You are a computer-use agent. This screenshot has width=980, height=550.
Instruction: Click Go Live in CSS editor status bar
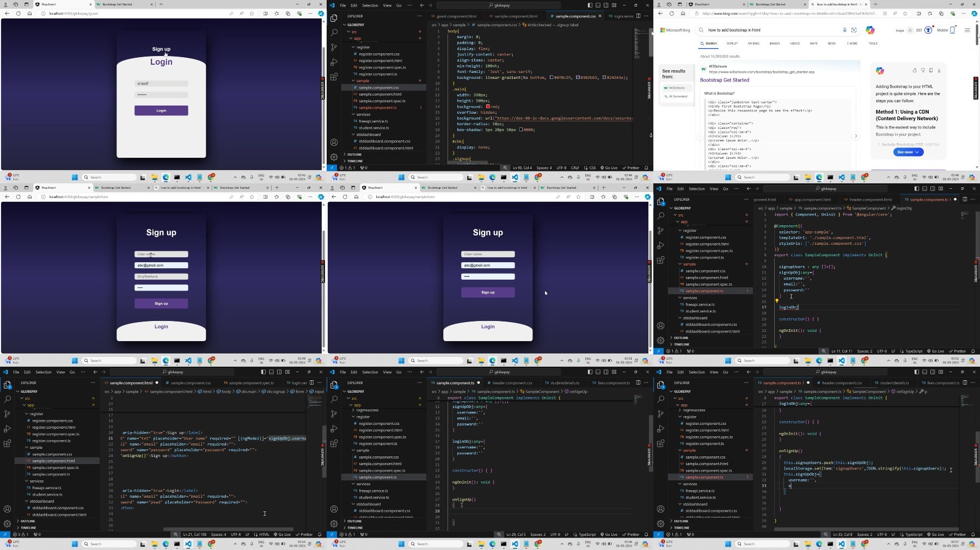609,168
